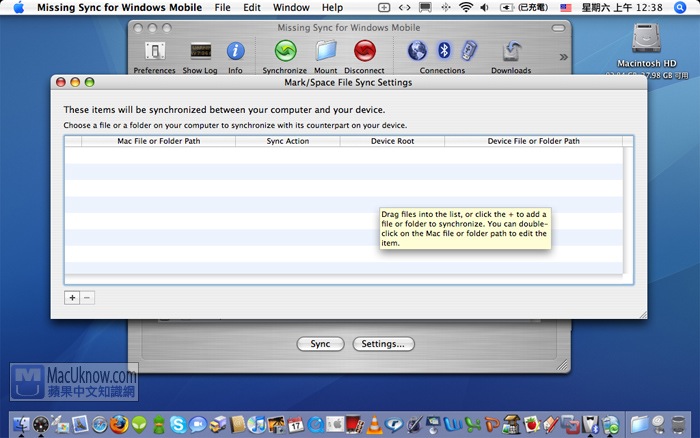
Task: Click the Spotlight search icon
Action: [680, 8]
